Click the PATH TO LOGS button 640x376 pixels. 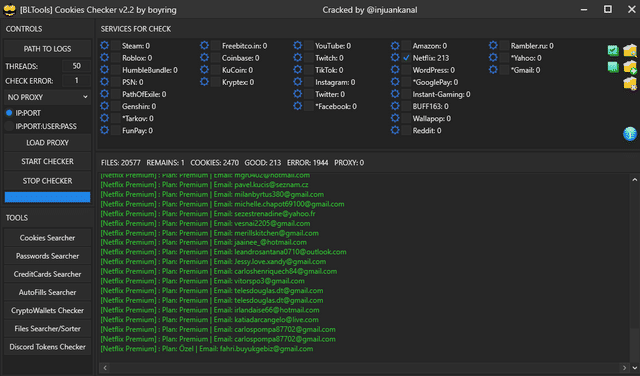(x=47, y=49)
